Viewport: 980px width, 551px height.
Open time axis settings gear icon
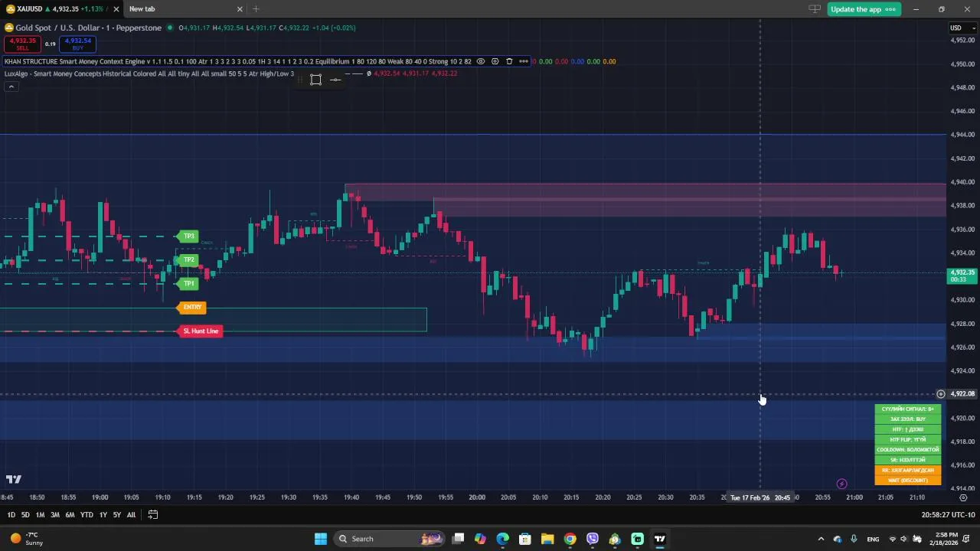coord(963,497)
